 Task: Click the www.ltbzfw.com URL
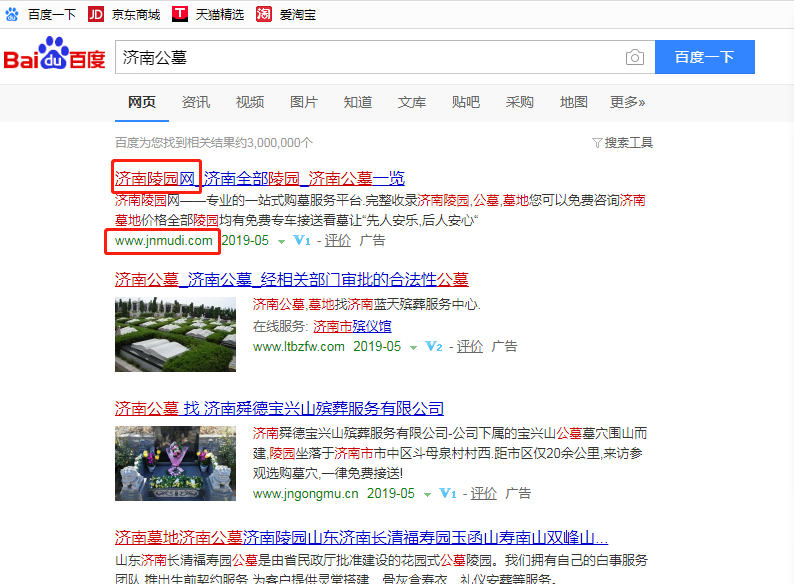coord(299,346)
